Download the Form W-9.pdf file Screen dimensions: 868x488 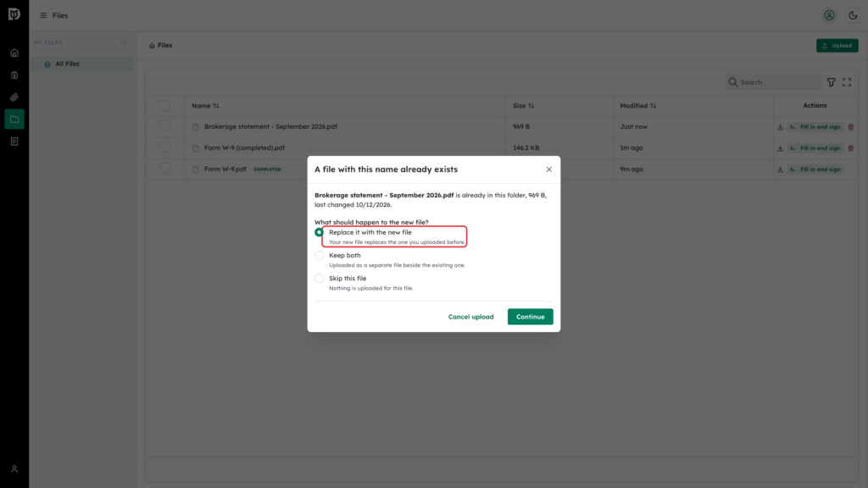pyautogui.click(x=780, y=169)
